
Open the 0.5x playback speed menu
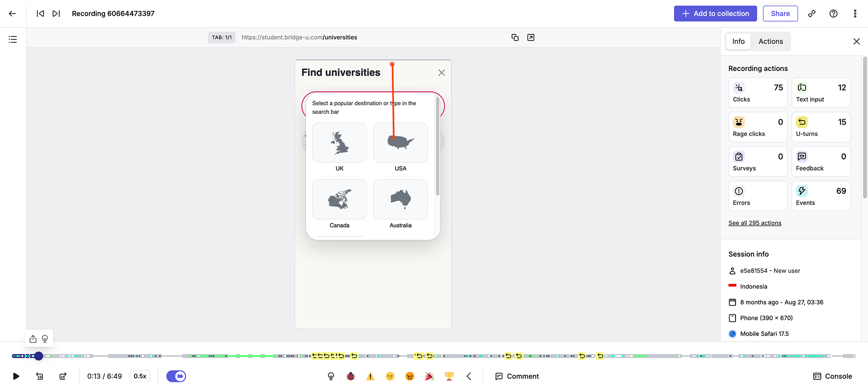pyautogui.click(x=140, y=376)
